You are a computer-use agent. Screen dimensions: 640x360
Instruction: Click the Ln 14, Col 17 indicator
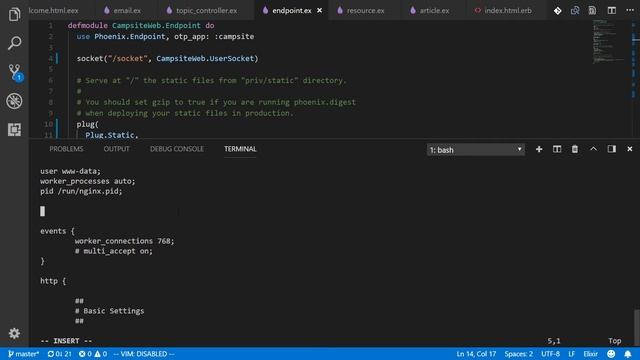[476, 354]
